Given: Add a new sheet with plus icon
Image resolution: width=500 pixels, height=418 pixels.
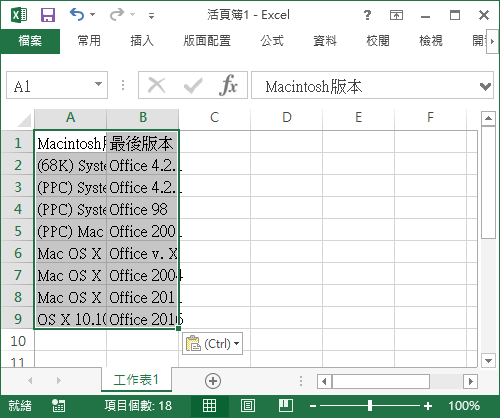Looking at the screenshot, I should (213, 381).
